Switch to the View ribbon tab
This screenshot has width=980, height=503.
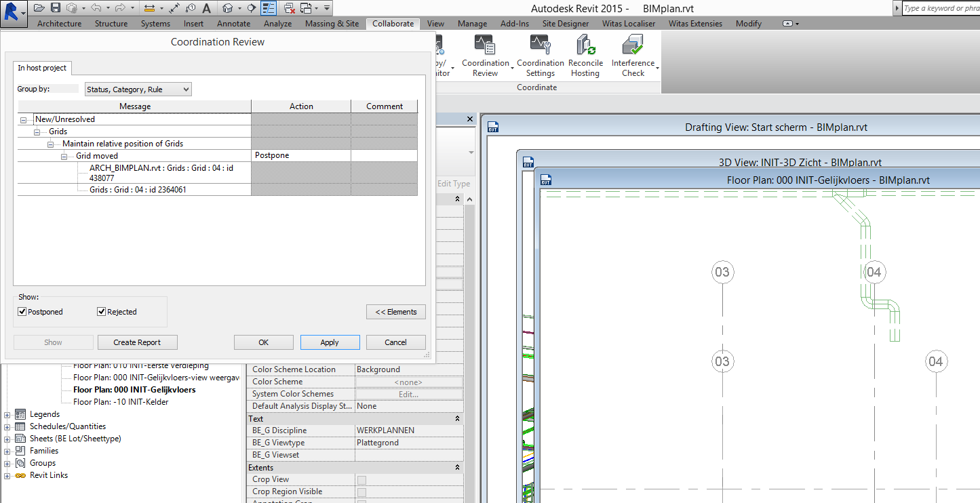[x=435, y=24]
